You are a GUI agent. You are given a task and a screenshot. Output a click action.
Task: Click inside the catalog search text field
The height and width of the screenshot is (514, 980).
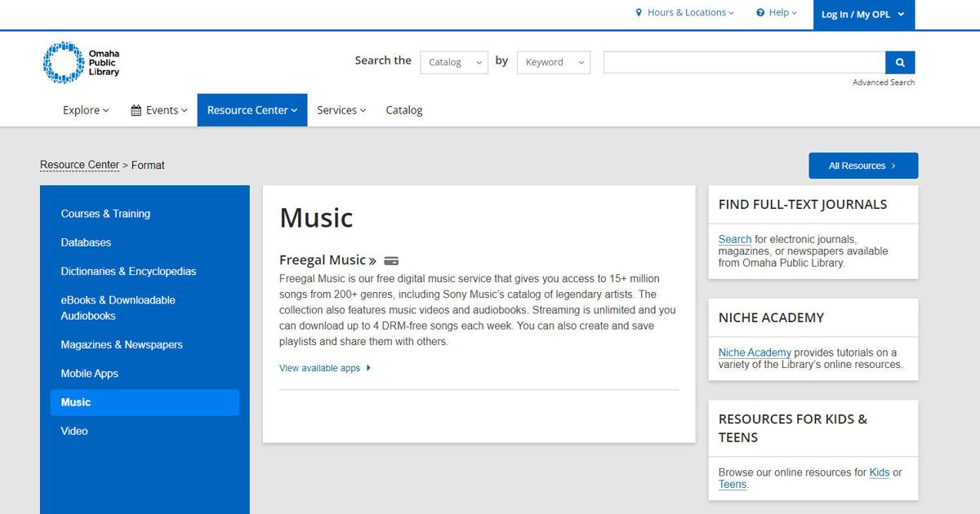[744, 62]
